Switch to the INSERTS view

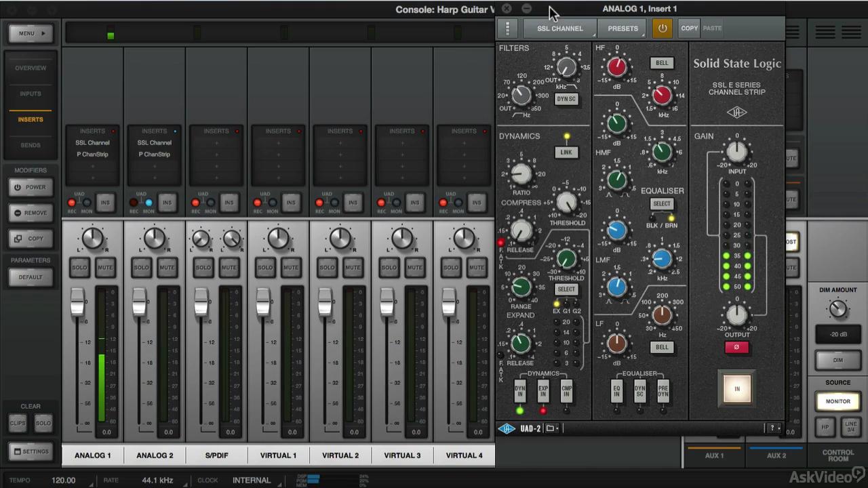click(31, 119)
